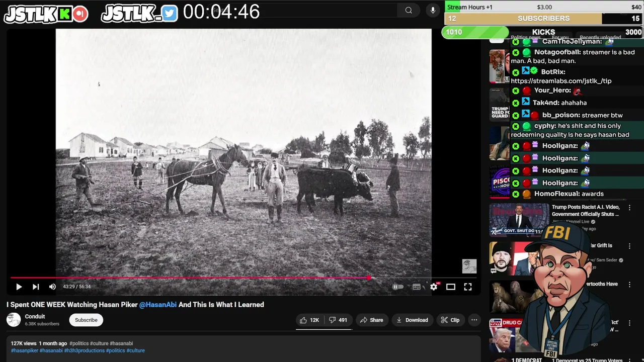Click the Twitter bird icon in overlay
The width and height of the screenshot is (644, 362).
(x=170, y=14)
